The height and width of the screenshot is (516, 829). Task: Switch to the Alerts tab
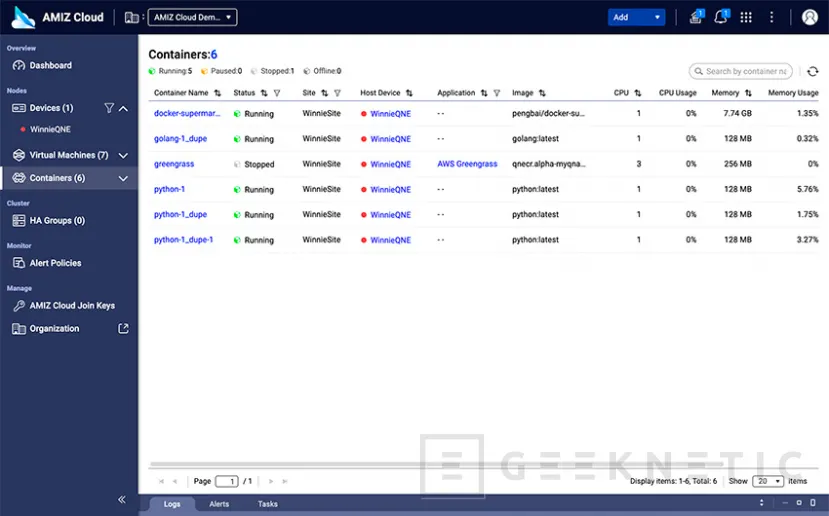pyautogui.click(x=219, y=504)
